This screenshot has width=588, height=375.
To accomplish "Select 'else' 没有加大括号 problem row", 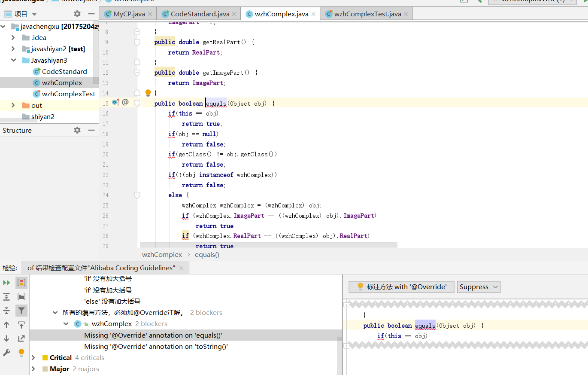I will pyautogui.click(x=112, y=302).
